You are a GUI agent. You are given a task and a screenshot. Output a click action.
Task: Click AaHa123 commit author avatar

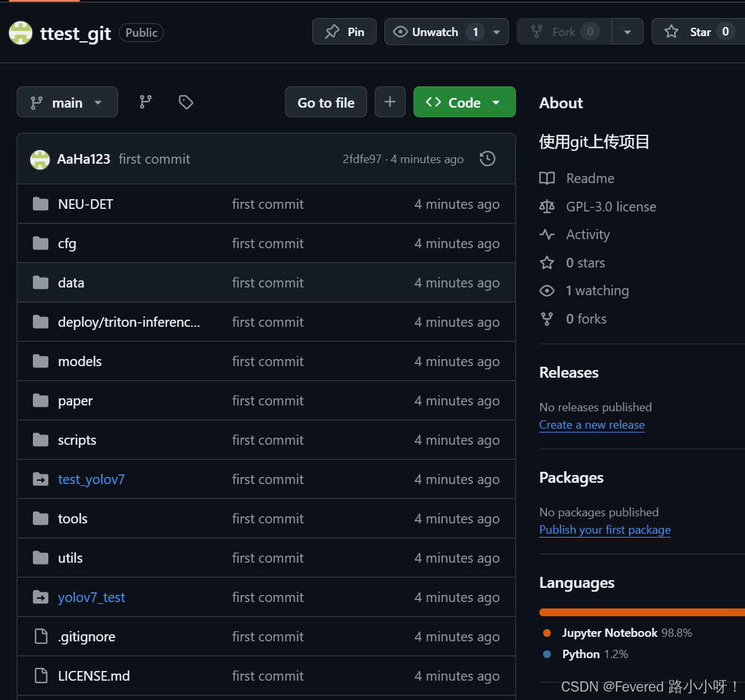40,159
